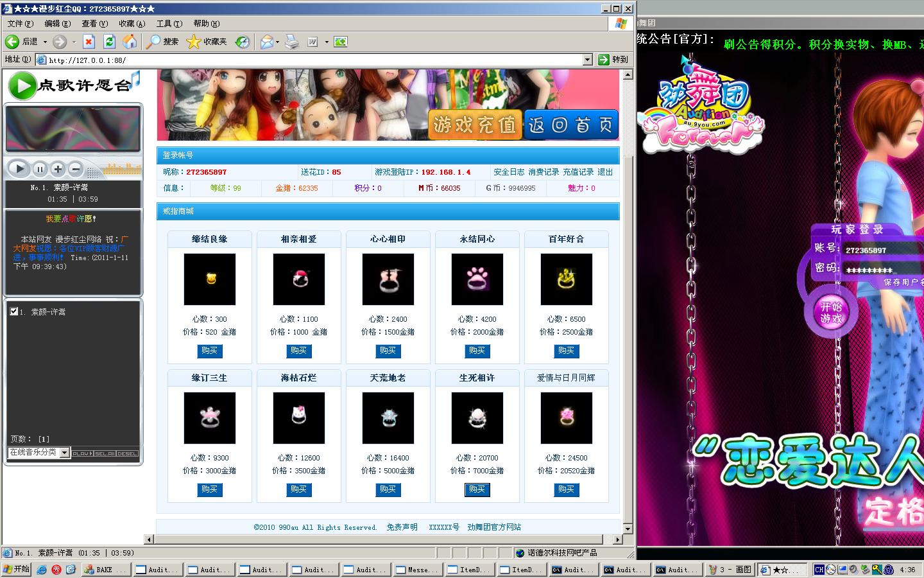This screenshot has width=924, height=578.
Task: Uncheck the song 索颜-许嵩 checkbox
Action: click(x=14, y=311)
